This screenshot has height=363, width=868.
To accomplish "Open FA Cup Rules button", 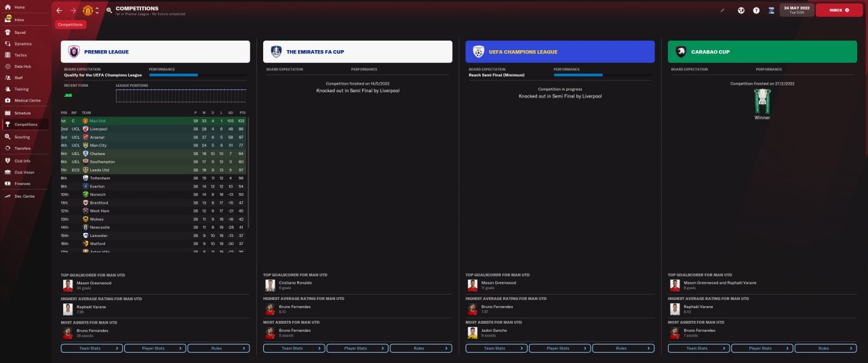I will pos(420,348).
